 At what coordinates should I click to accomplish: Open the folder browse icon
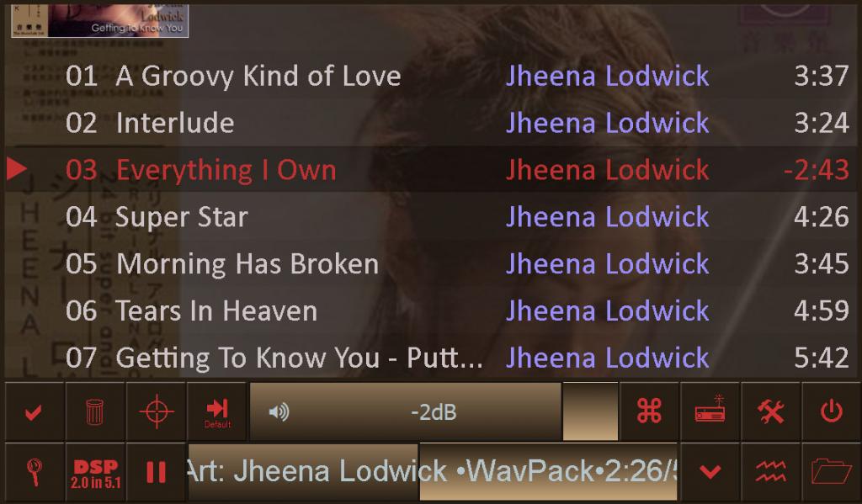click(831, 472)
